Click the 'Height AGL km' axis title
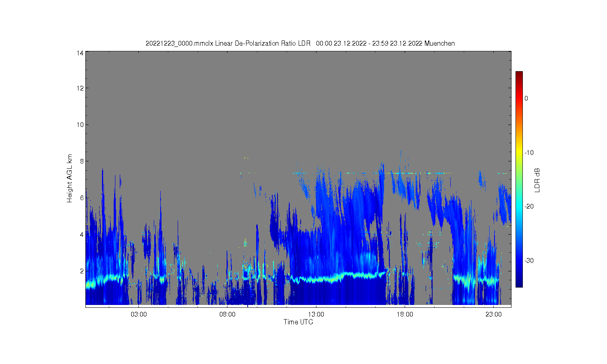The image size is (607, 364). [x=70, y=178]
